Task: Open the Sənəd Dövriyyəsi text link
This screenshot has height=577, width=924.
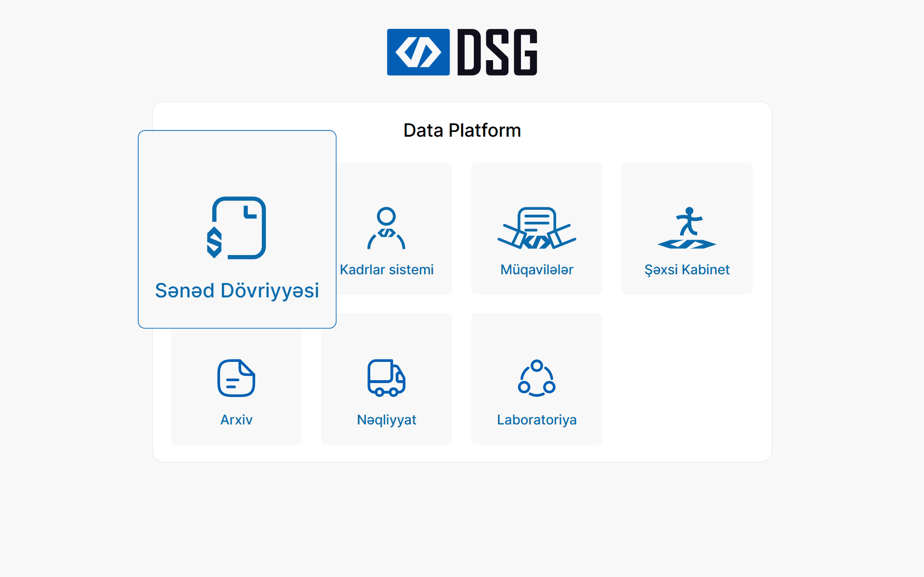Action: pos(237,291)
